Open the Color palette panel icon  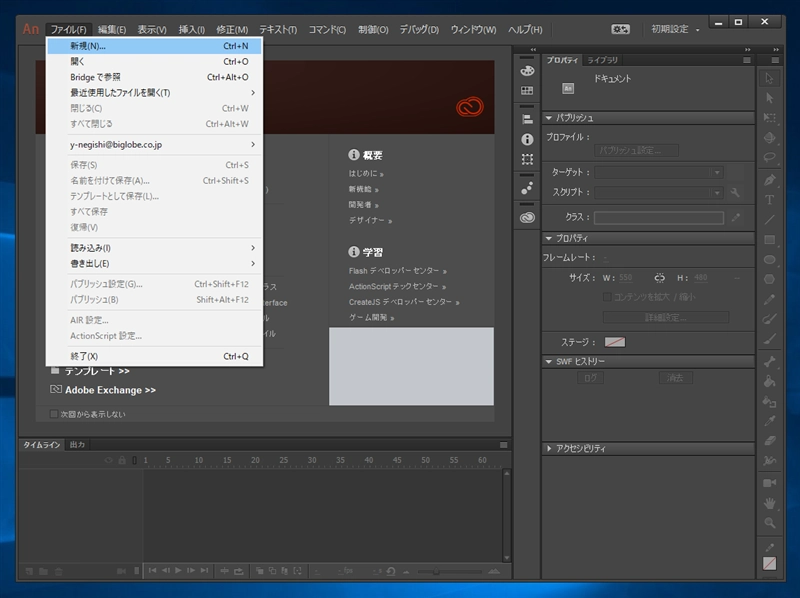pos(527,70)
